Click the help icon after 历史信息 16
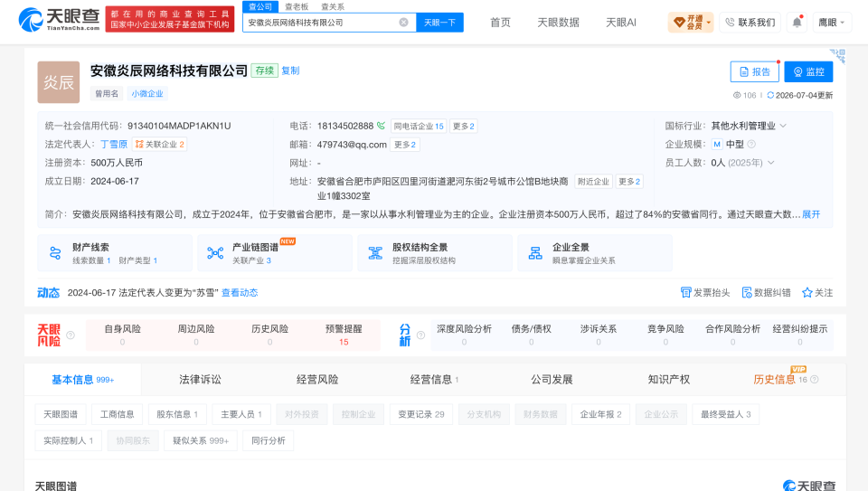The height and width of the screenshot is (491, 868). [x=815, y=379]
